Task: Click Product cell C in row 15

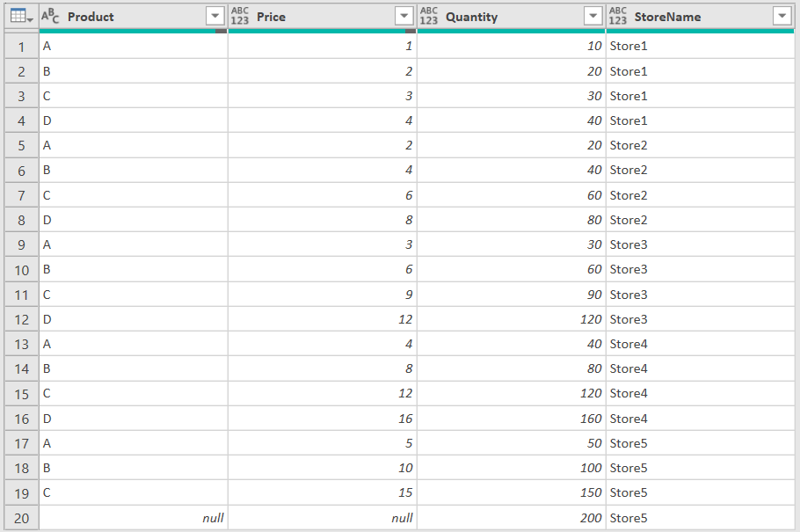Action: click(x=134, y=394)
